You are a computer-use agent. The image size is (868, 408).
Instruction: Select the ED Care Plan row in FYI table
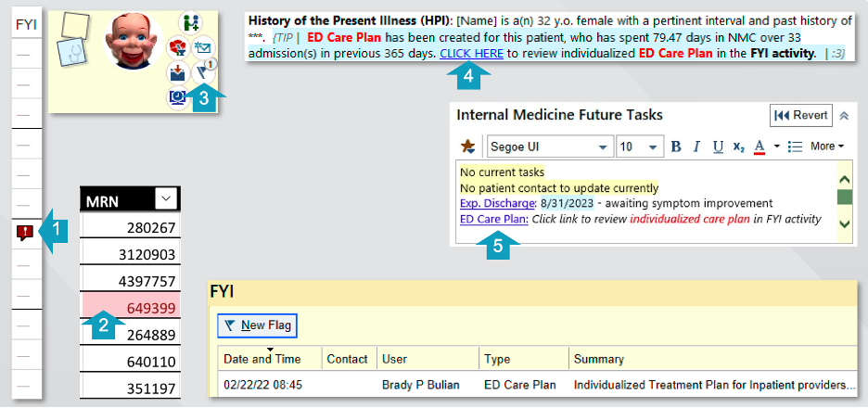tap(538, 384)
